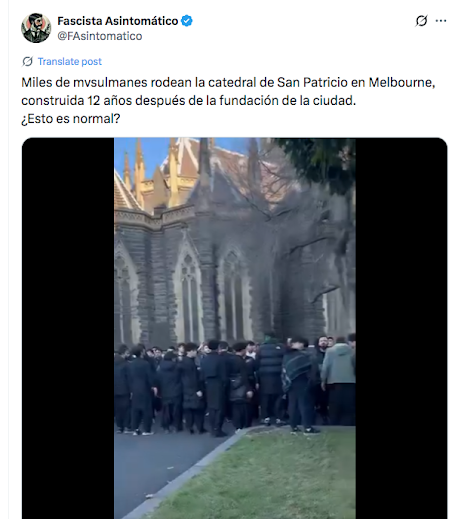This screenshot has width=449, height=519.
Task: Click the crowd of people in the video
Action: click(x=235, y=383)
